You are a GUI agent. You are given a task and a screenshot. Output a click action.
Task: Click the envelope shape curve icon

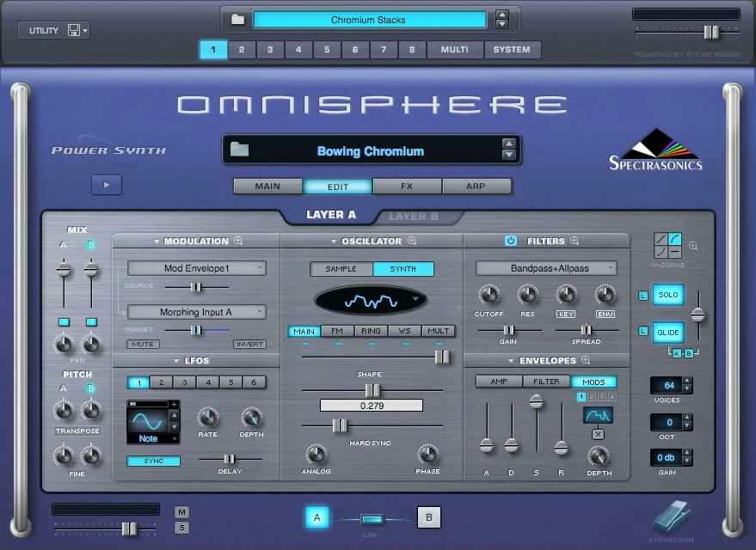click(598, 415)
